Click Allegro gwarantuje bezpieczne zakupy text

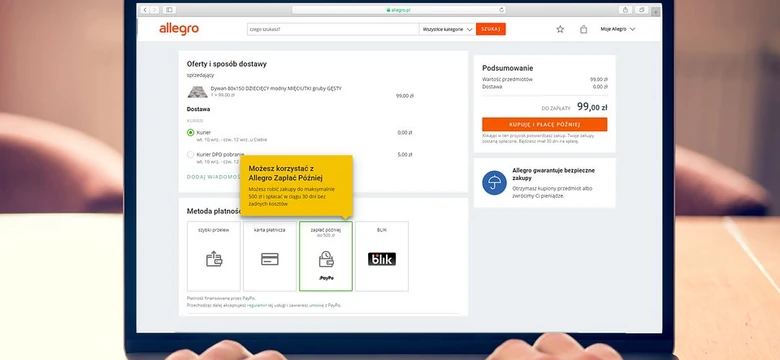click(553, 174)
